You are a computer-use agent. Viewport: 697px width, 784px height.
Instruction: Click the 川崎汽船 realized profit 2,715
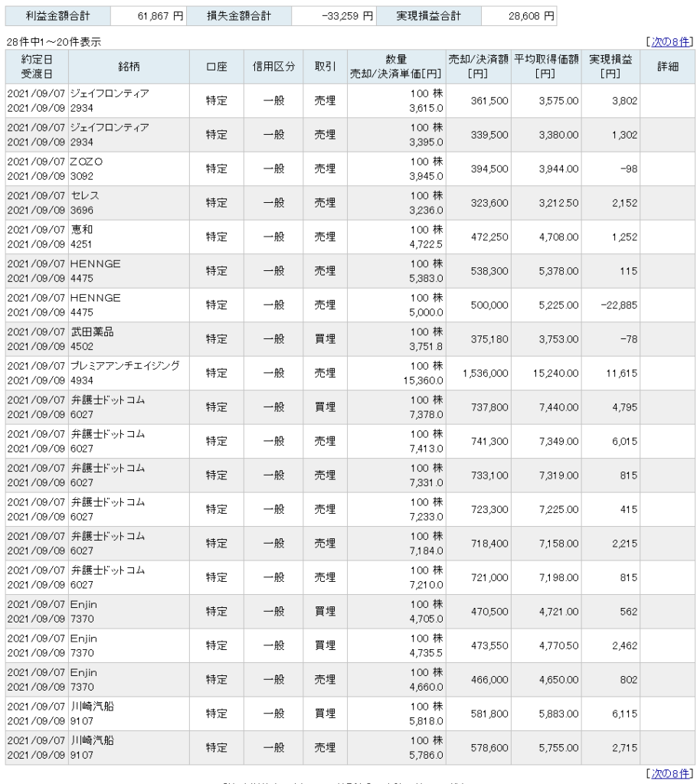click(x=624, y=747)
